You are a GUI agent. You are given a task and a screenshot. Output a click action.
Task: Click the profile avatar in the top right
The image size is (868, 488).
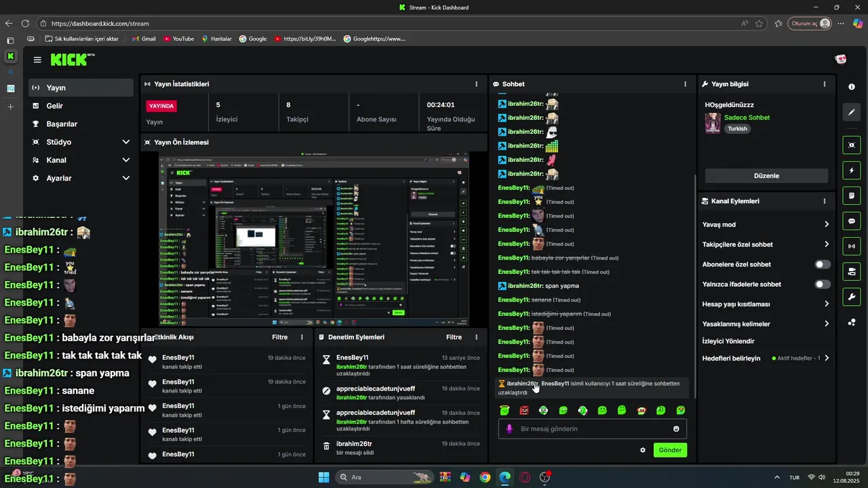click(841, 60)
